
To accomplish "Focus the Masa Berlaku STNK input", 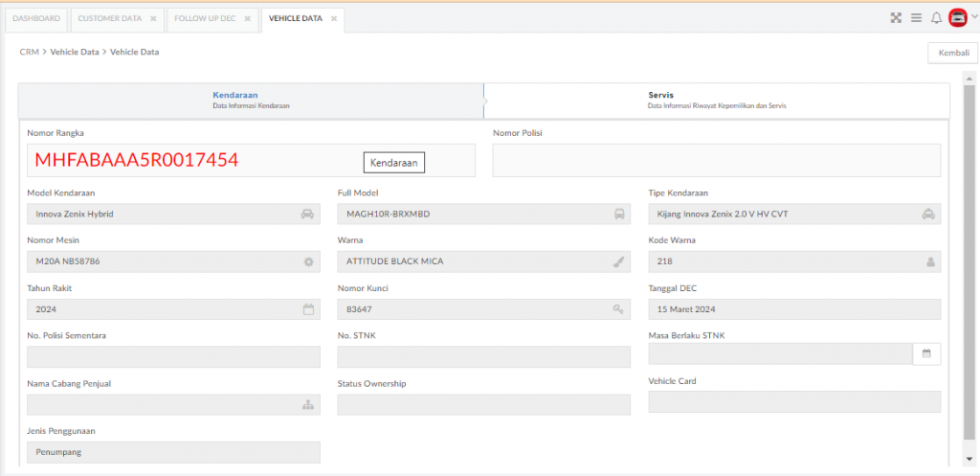I will pyautogui.click(x=781, y=353).
